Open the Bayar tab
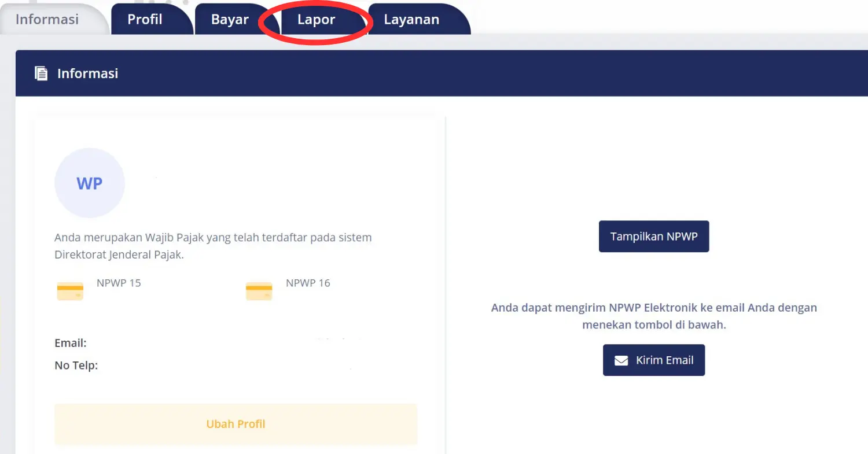The image size is (868, 454). 229,19
